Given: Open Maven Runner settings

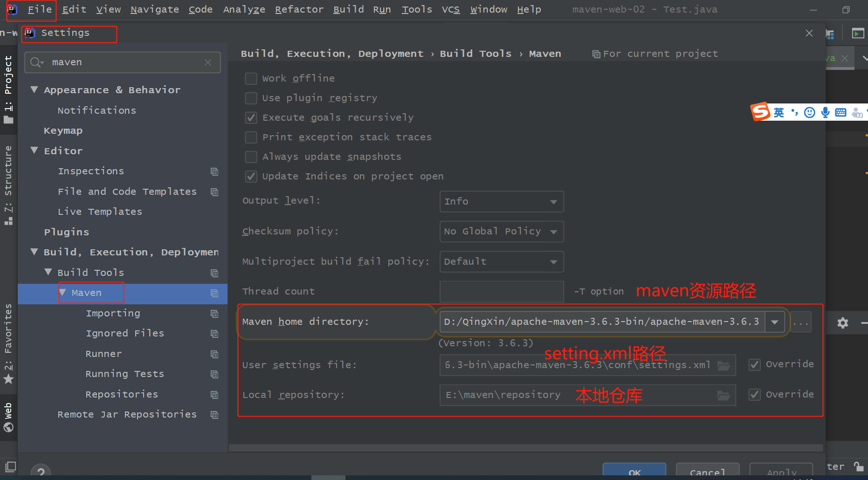Looking at the screenshot, I should 103,354.
